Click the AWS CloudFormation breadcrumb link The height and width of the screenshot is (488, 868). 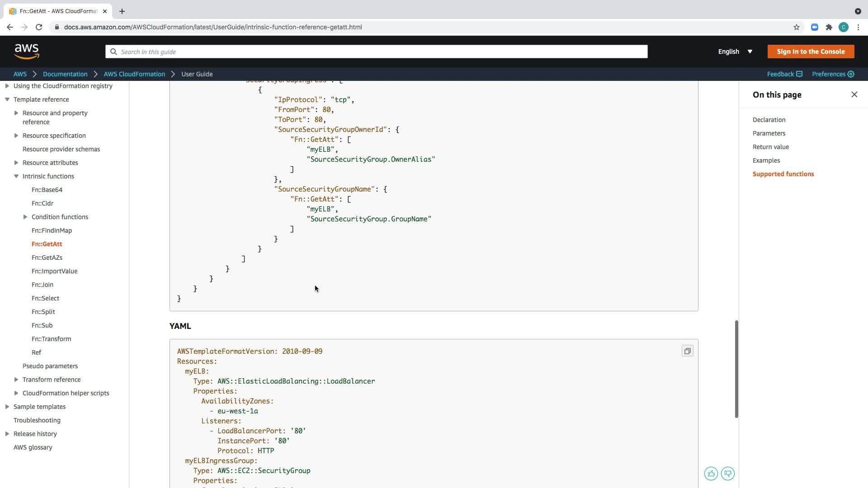click(134, 74)
